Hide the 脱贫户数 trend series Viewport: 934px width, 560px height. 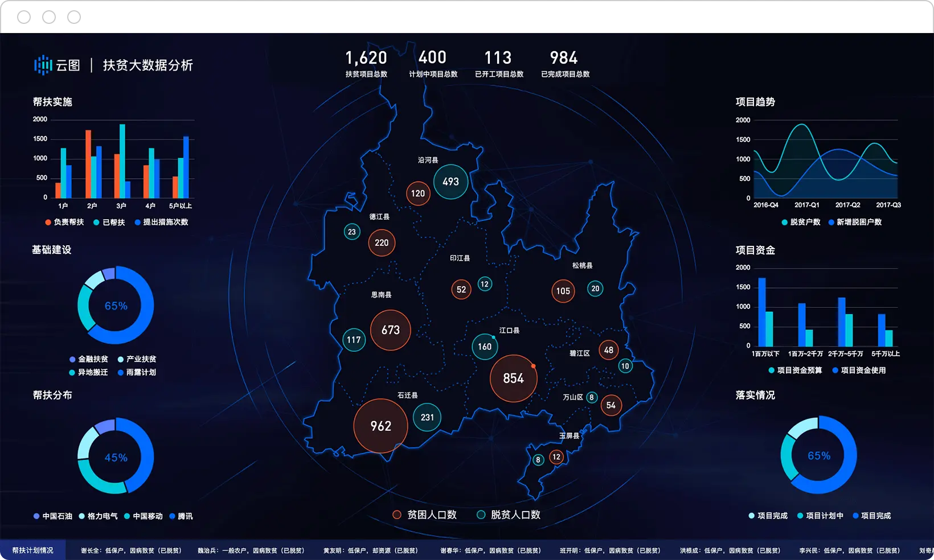pos(801,222)
